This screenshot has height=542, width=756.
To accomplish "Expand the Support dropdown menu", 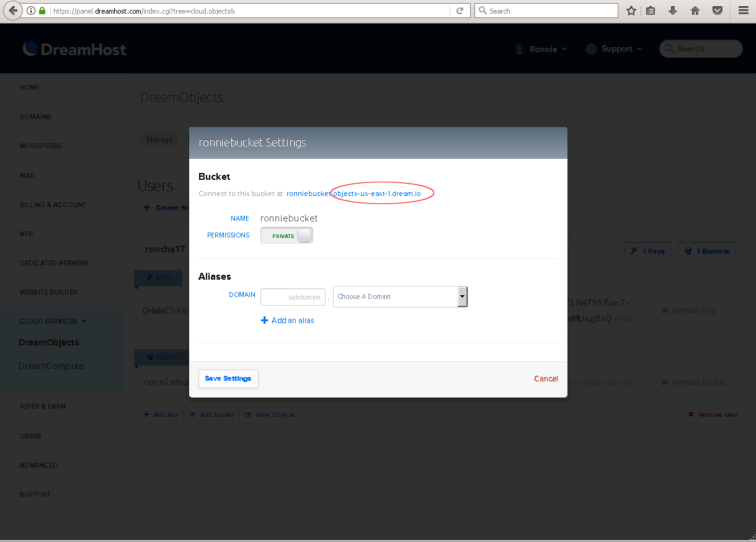I will click(614, 49).
